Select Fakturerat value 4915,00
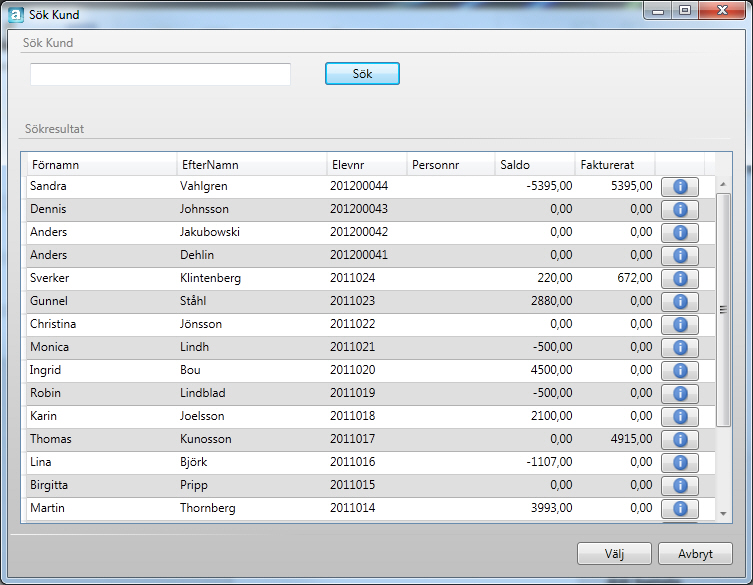 [x=632, y=439]
